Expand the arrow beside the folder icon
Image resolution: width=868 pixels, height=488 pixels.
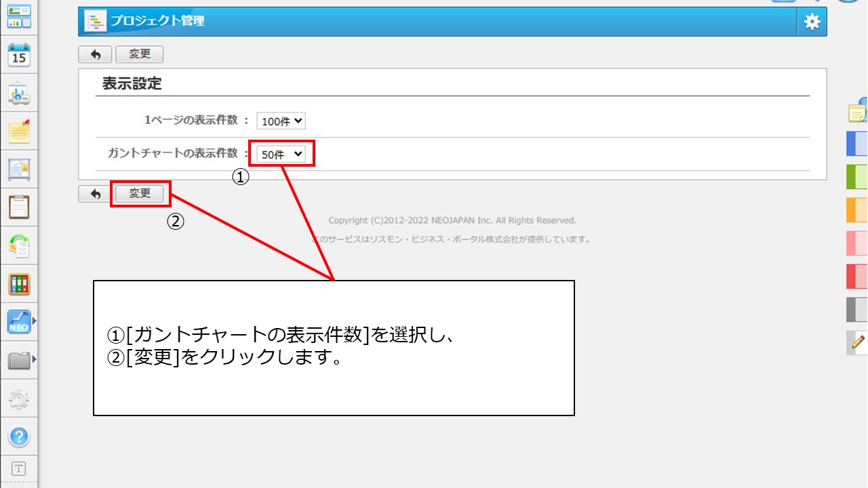[34, 359]
